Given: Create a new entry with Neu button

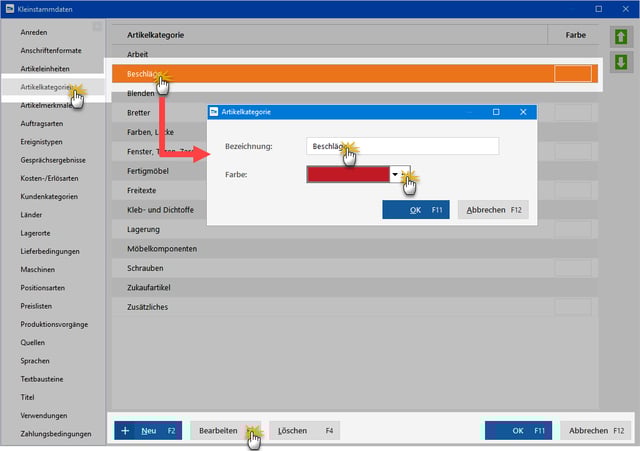Looking at the screenshot, I should [x=148, y=430].
